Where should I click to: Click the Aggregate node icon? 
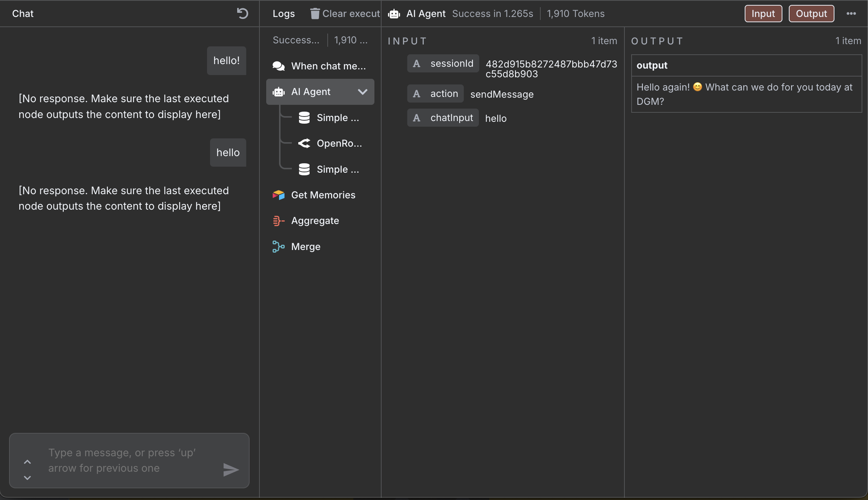click(278, 221)
